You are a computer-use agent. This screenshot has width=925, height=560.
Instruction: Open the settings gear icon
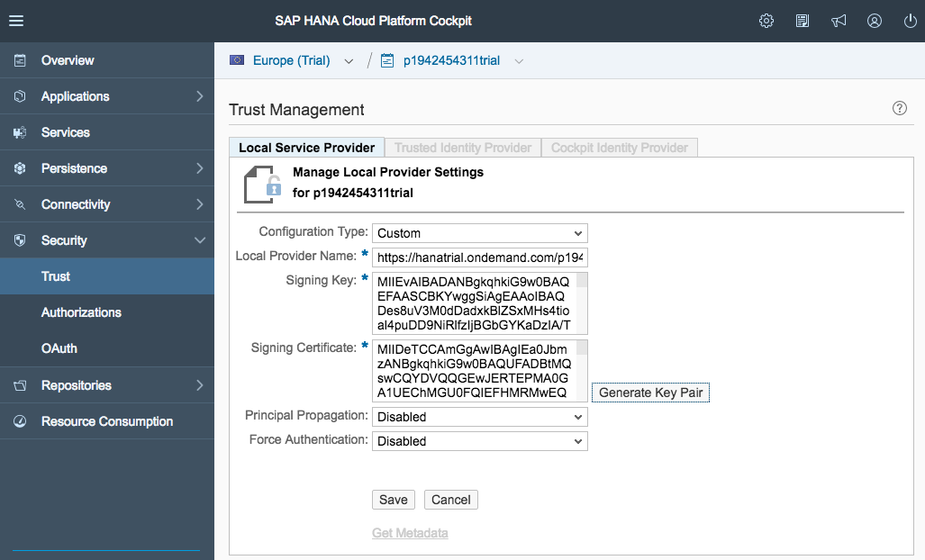click(766, 21)
